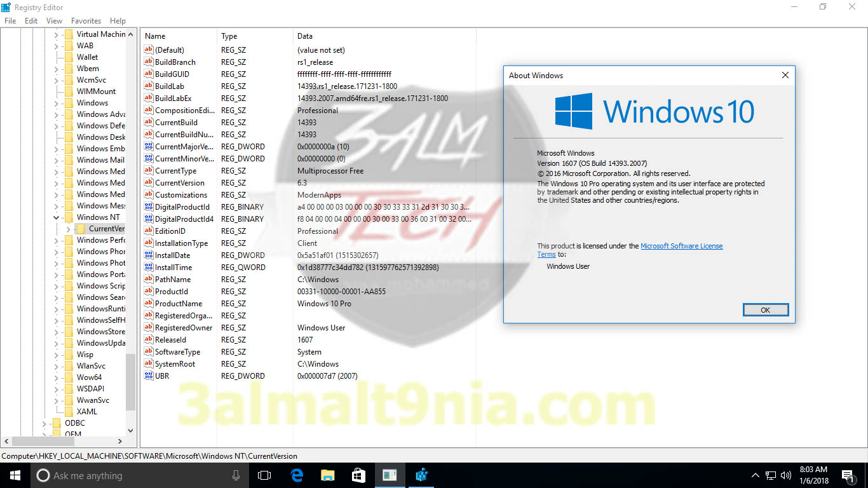
Task: Click OK in About Windows dialog
Action: click(766, 310)
